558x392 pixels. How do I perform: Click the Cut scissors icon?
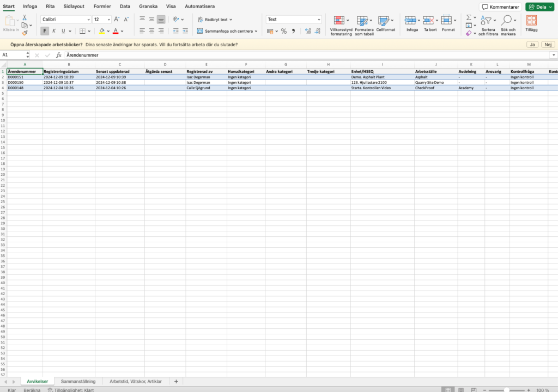[25, 17]
